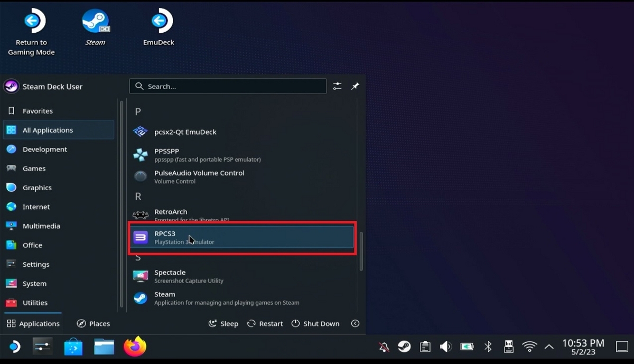Screen dimensions: 634x364
Task: Select the All Applications category
Action: 58,130
